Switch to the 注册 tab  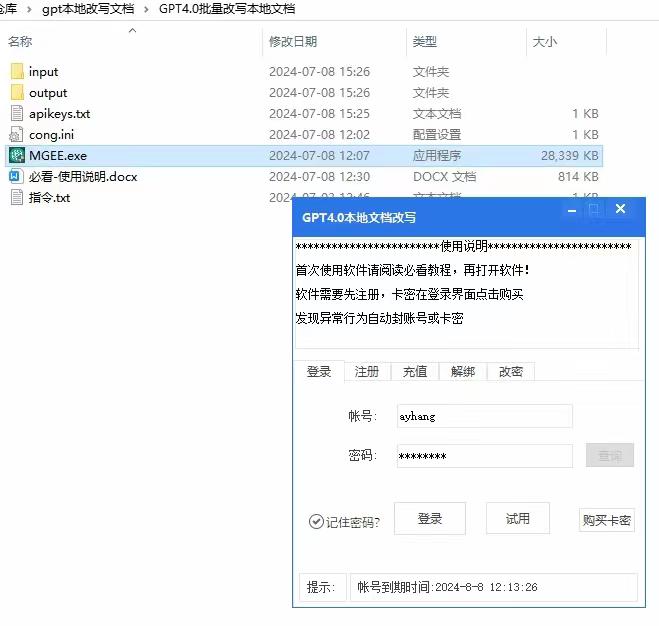[367, 372]
